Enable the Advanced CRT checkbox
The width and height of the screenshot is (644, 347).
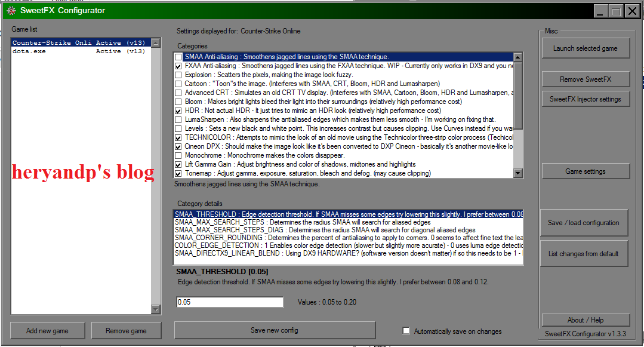coord(178,93)
